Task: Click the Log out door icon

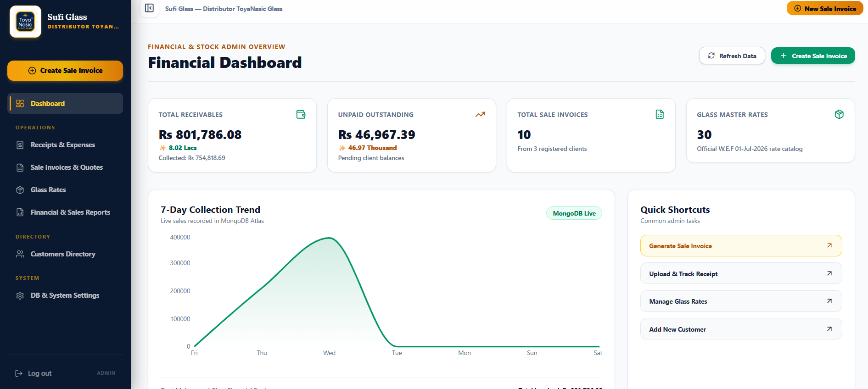Action: click(19, 373)
